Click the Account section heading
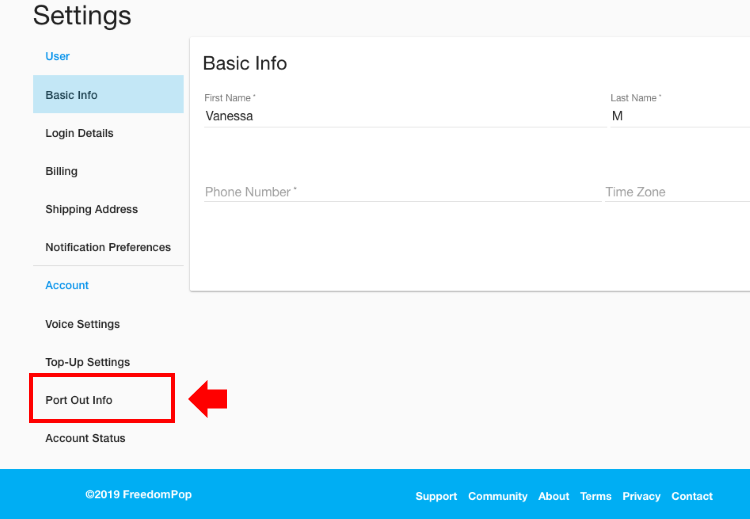The width and height of the screenshot is (750, 519). (x=67, y=285)
